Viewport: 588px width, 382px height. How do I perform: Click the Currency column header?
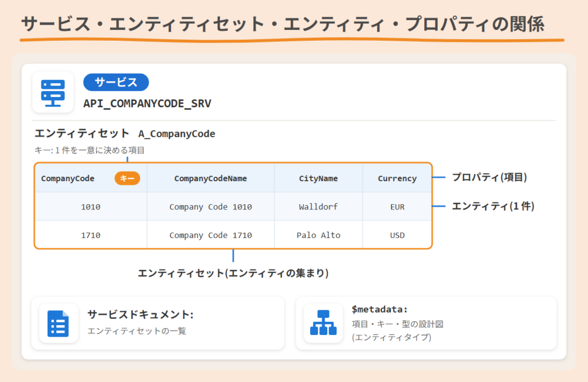tap(397, 178)
